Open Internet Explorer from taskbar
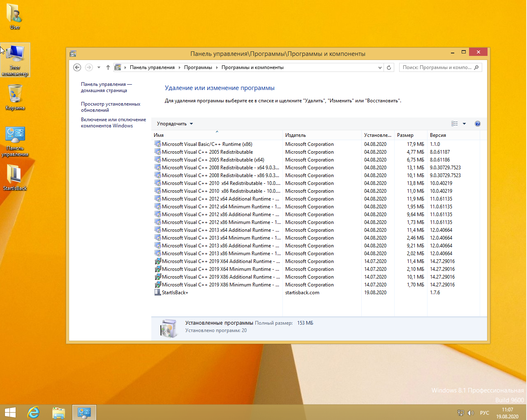527x420 pixels. point(33,412)
